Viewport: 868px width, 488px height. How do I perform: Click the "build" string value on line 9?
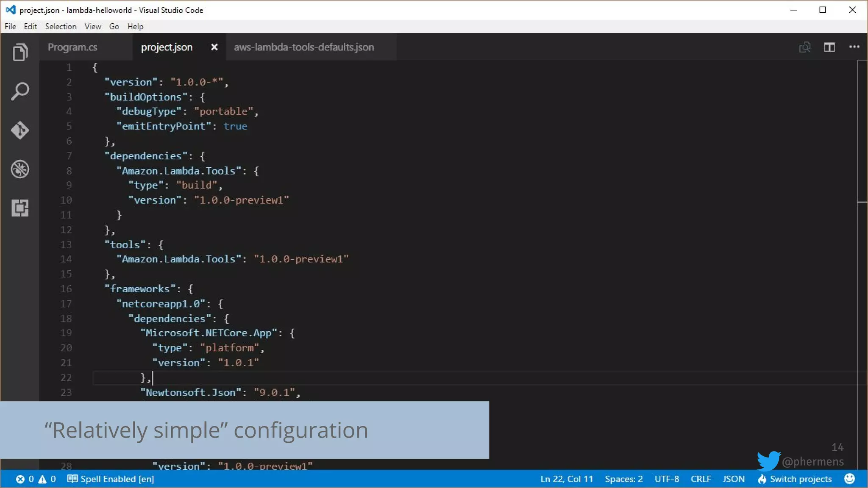(x=197, y=186)
